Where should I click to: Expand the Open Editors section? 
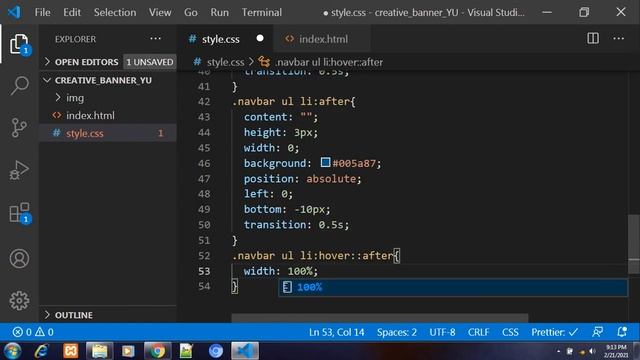click(47, 62)
